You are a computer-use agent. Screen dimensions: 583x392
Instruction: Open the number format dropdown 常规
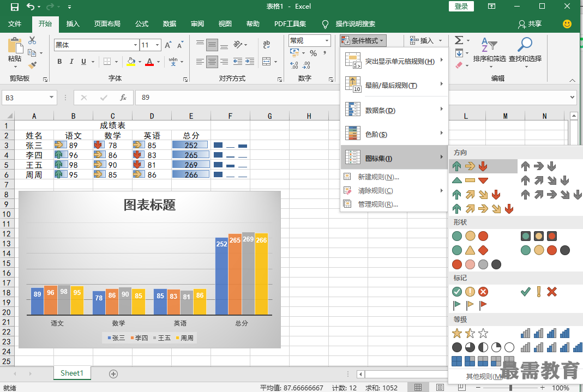327,40
